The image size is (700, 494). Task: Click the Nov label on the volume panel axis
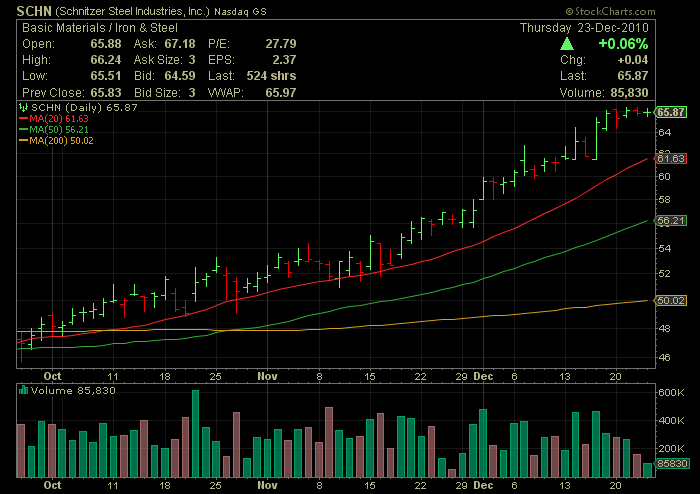click(267, 485)
